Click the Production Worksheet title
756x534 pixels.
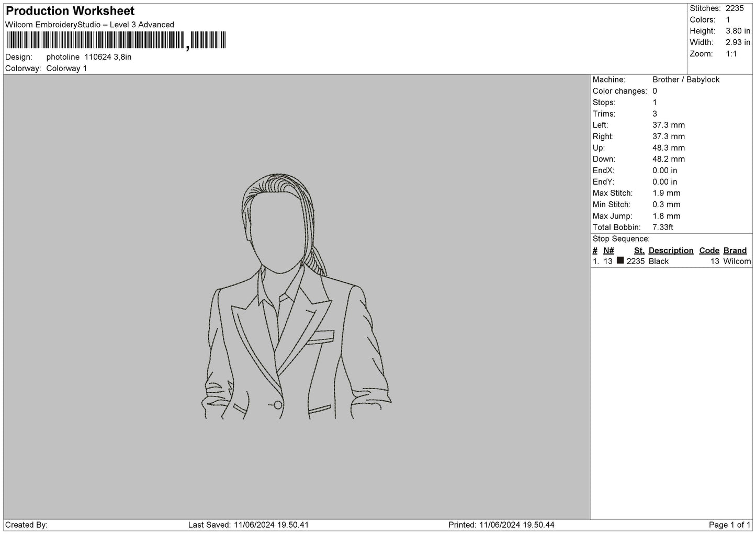pos(70,11)
